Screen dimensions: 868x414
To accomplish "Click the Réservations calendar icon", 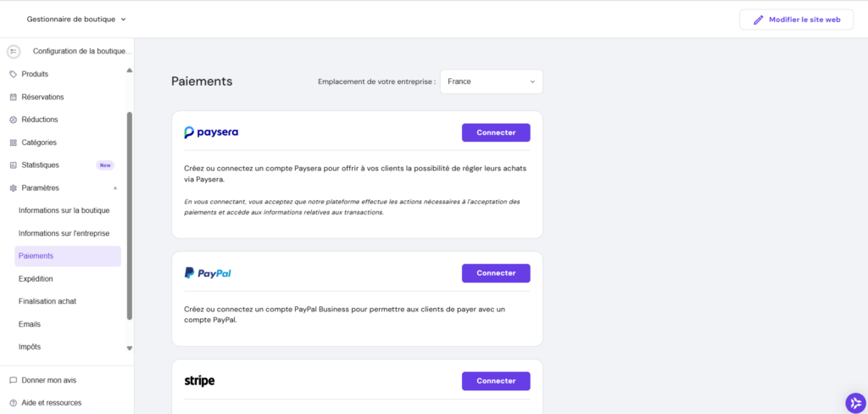I will [x=13, y=97].
